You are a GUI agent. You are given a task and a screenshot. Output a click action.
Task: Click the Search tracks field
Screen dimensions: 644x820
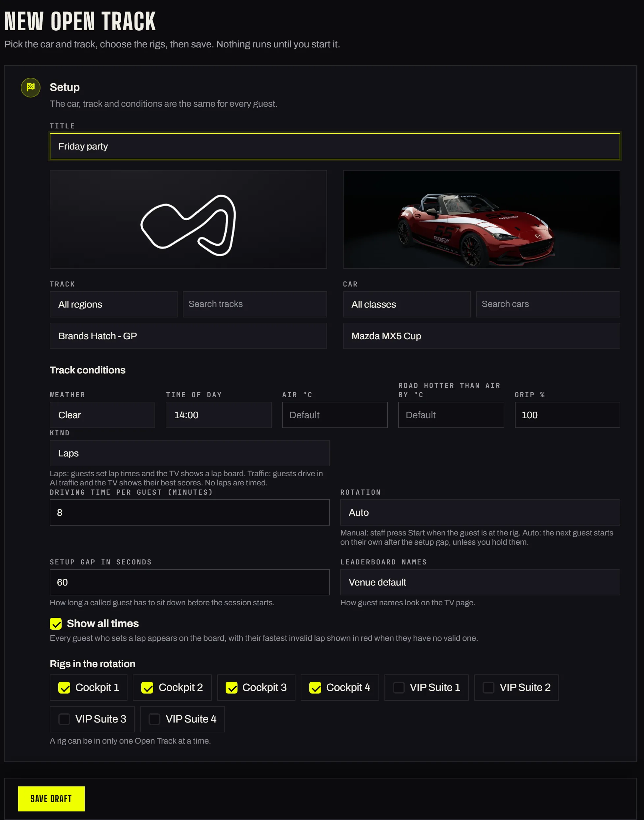pos(255,304)
